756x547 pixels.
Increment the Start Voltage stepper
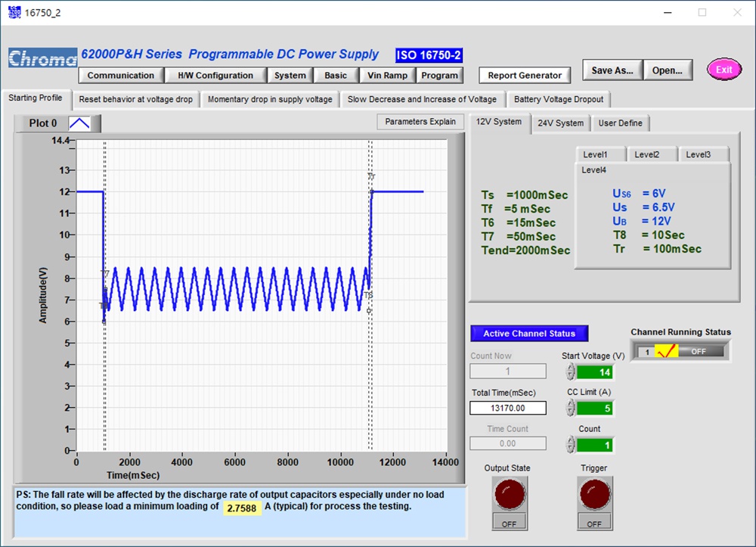571,368
